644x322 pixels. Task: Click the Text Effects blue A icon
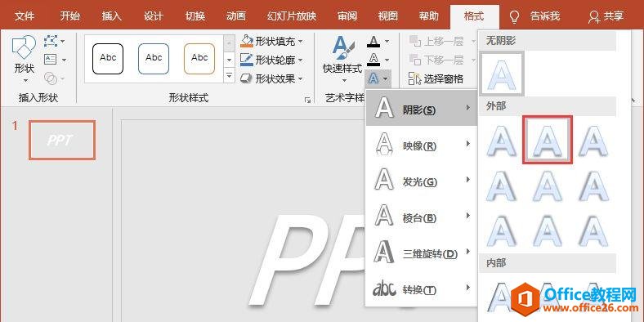point(373,78)
